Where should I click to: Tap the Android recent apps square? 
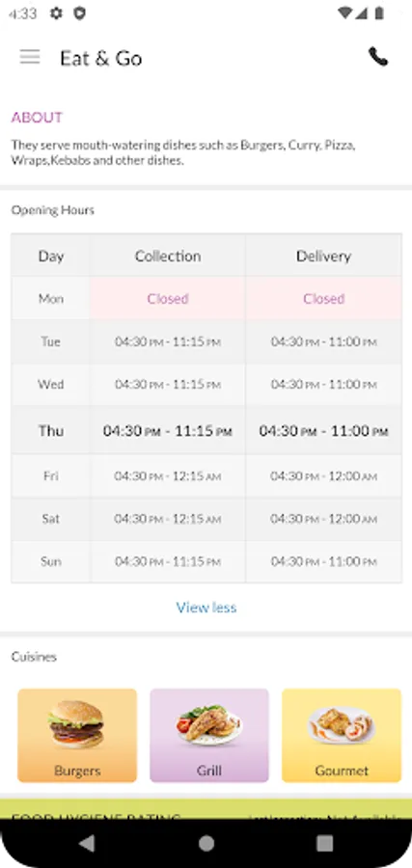pos(324,843)
